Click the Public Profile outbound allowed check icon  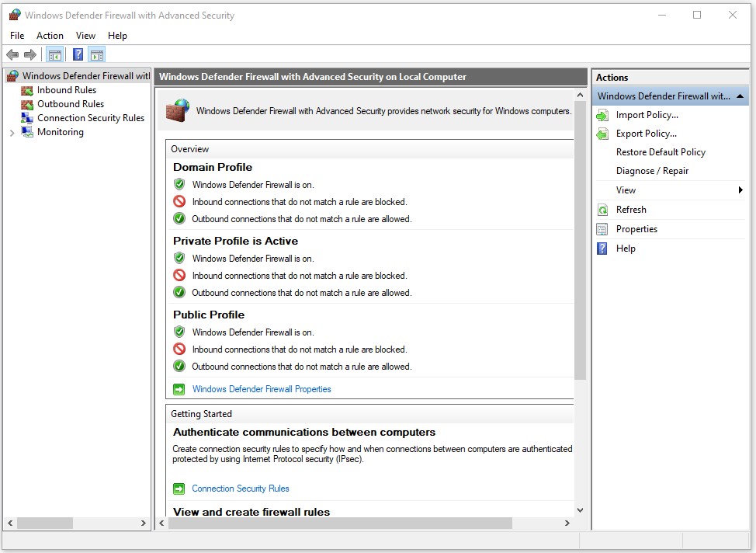coord(179,367)
